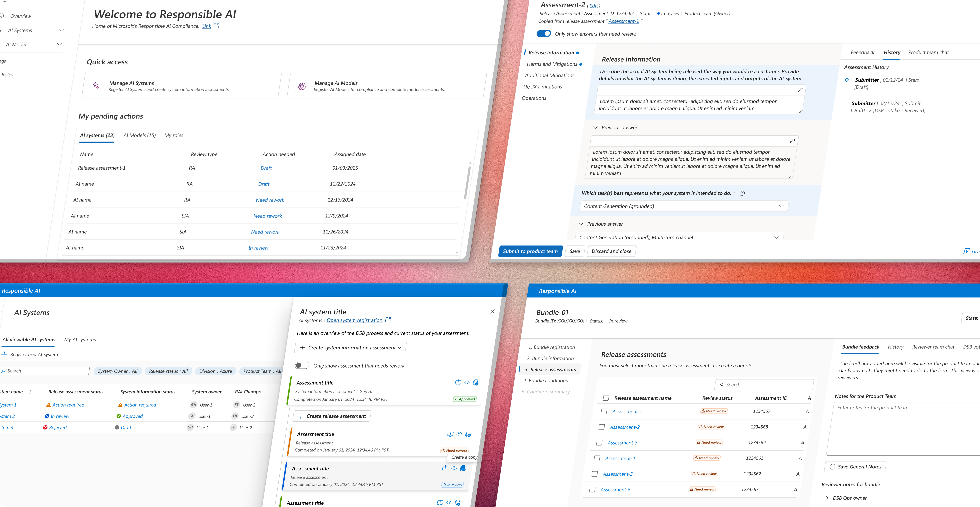980x507 pixels.
Task: Open the Content Generation (grounded) dropdown
Action: [684, 206]
